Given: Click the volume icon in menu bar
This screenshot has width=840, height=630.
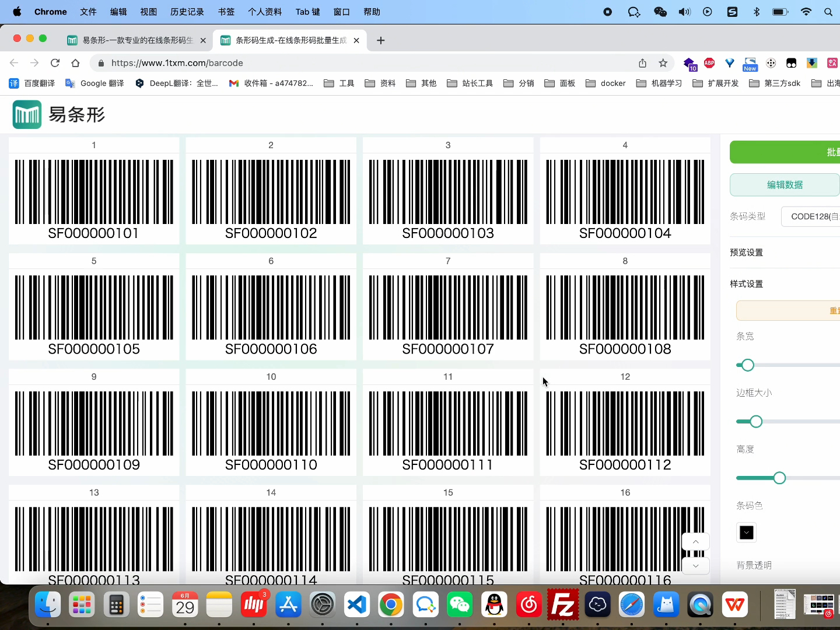Looking at the screenshot, I should click(684, 12).
